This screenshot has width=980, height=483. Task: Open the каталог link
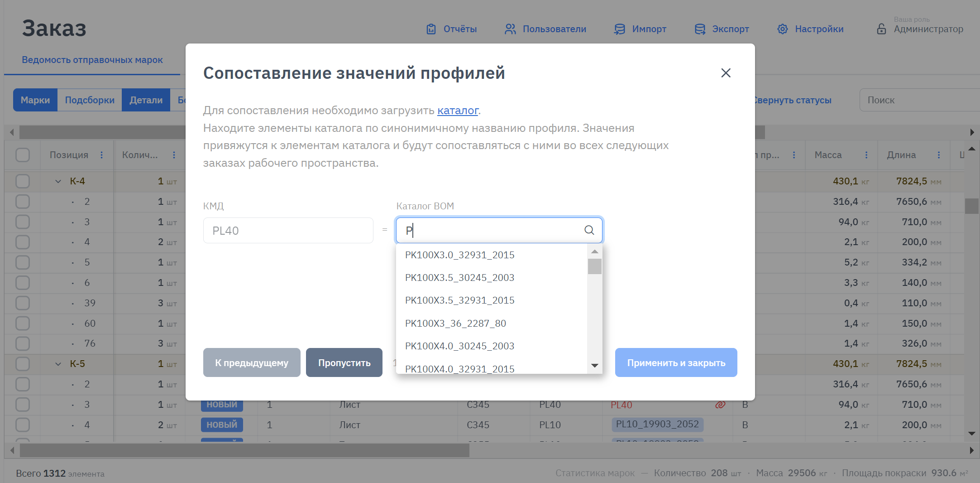458,111
